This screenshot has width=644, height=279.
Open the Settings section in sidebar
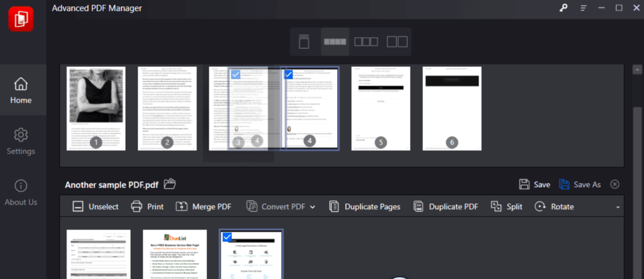coord(21,142)
